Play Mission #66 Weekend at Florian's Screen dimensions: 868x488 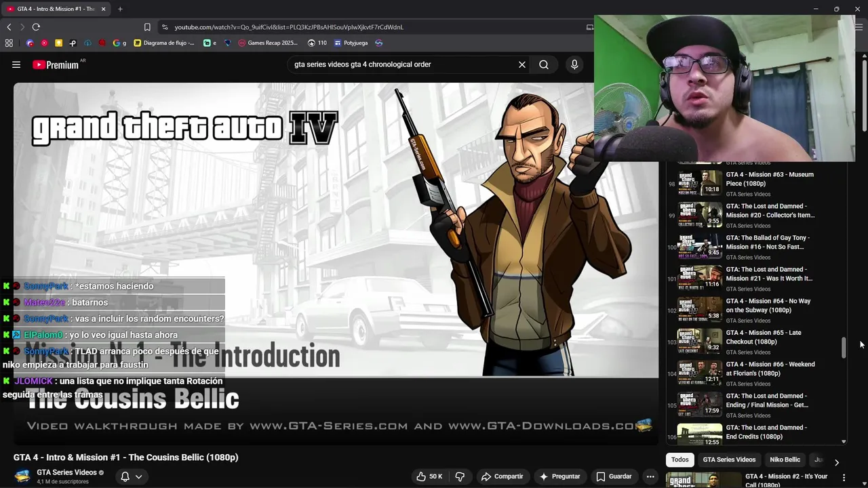coord(753,373)
